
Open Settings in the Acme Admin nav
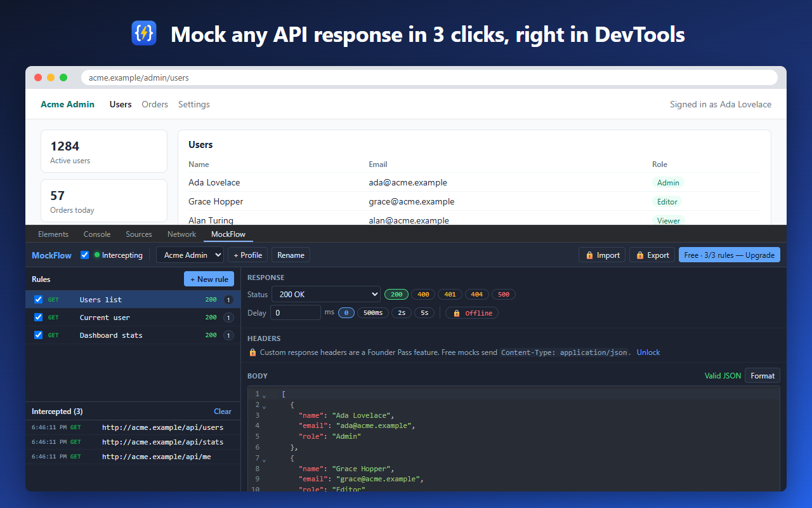tap(193, 104)
